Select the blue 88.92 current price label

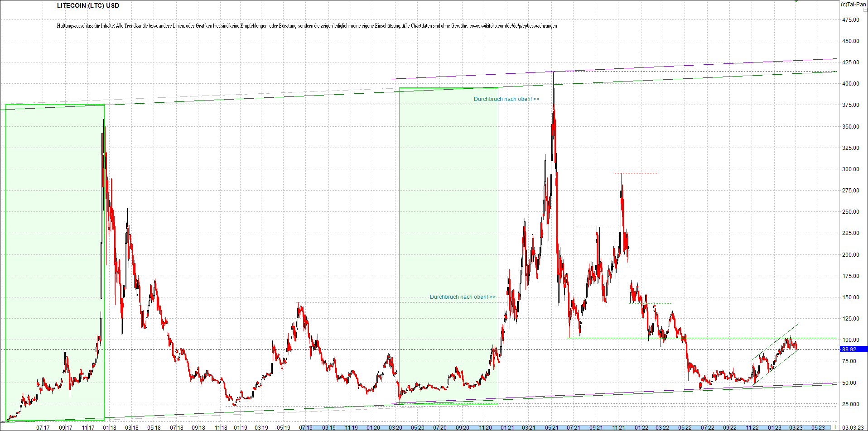(x=854, y=349)
